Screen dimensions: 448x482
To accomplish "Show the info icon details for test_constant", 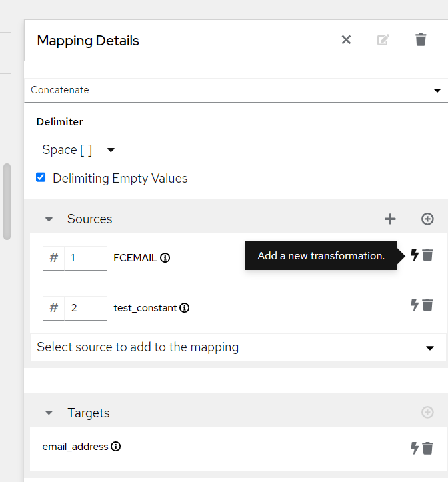I will click(185, 308).
